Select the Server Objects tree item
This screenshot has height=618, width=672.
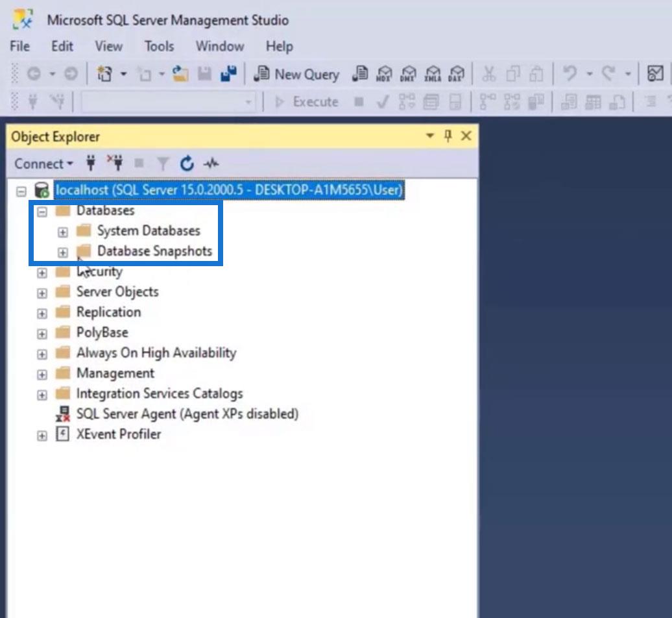[x=117, y=291]
